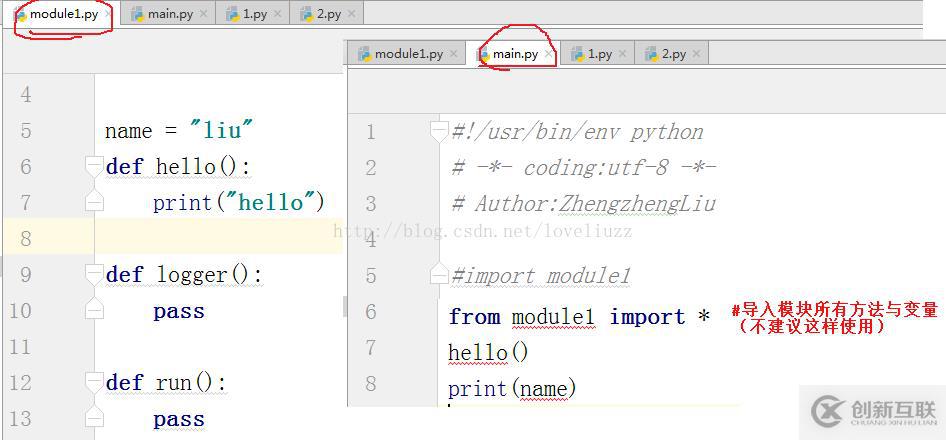
Task: Click Python icon on right module1.py tab
Action: click(364, 54)
